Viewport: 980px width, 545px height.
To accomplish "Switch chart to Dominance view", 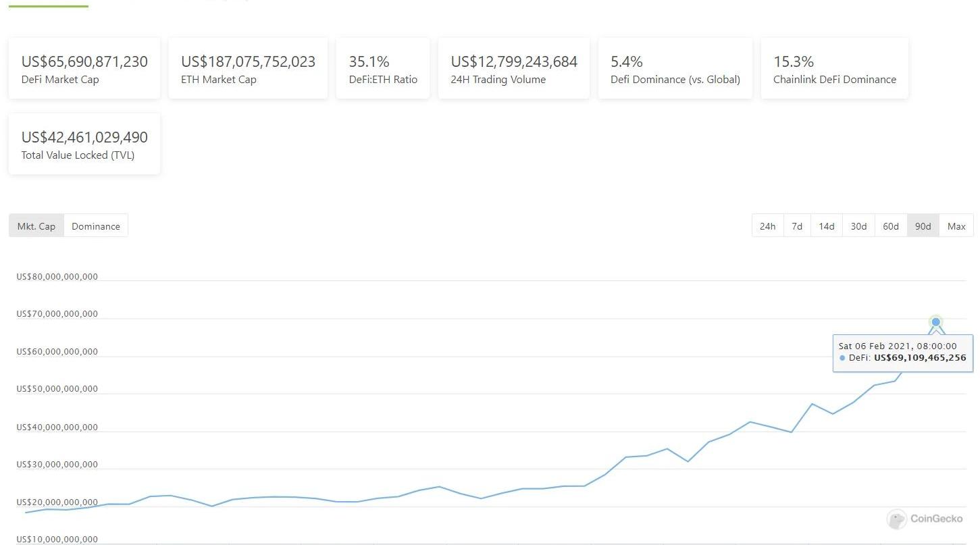I will click(x=96, y=226).
